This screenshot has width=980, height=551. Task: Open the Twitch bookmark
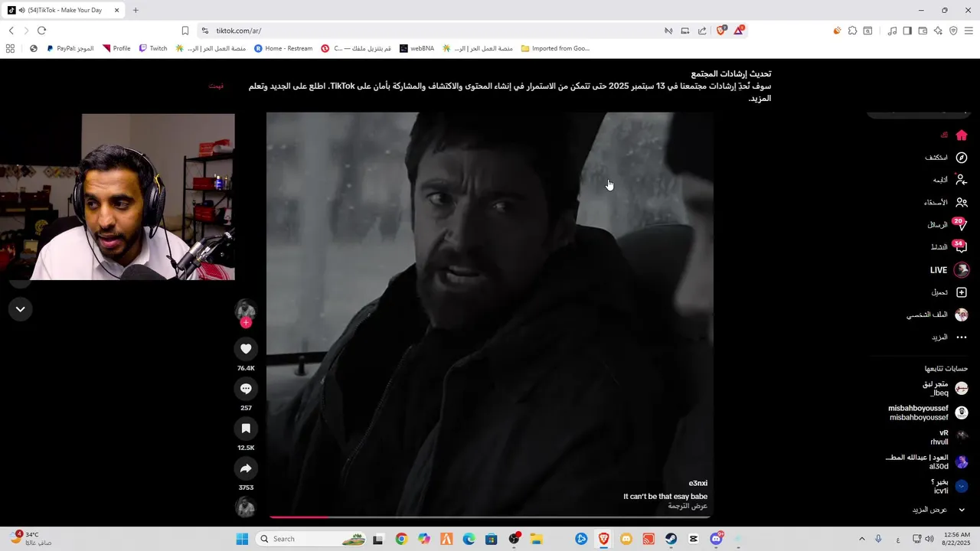[153, 48]
